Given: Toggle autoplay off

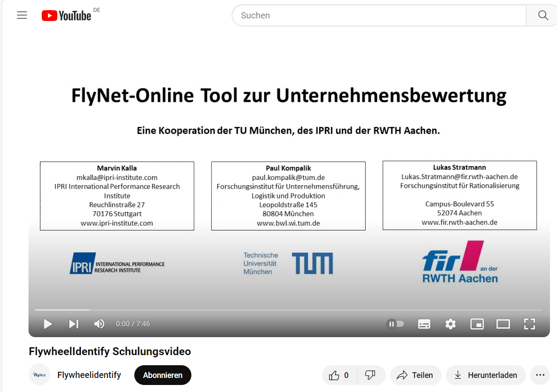Looking at the screenshot, I should [395, 324].
